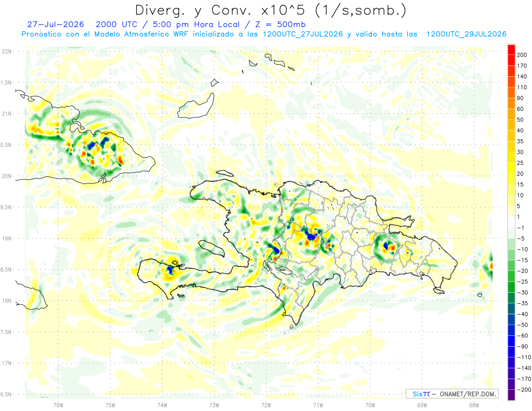Screen dimensions: 532x411
Task: Click the 'ONAMET/REP.DOM.' credit label
Action: [469, 394]
